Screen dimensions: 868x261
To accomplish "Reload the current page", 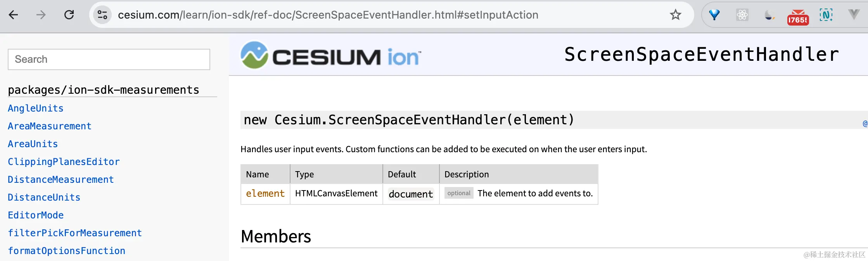I will point(69,15).
